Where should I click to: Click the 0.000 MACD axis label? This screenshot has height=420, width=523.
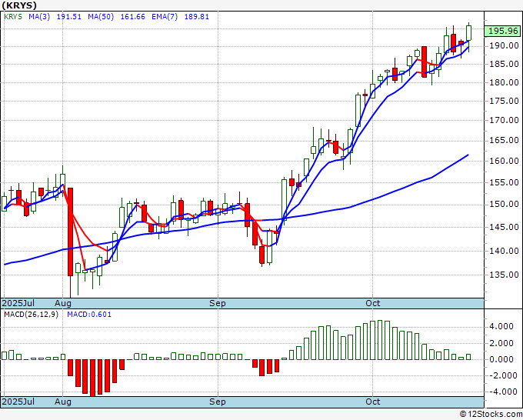[501, 359]
